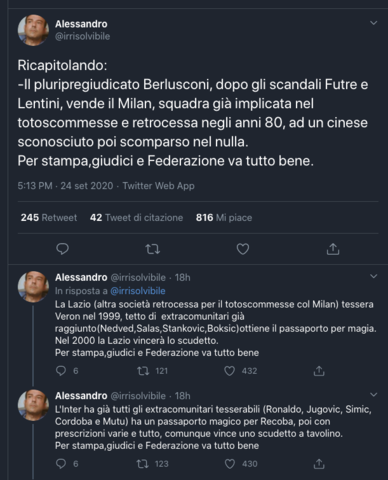388x480 pixels.
Task: Reply to the Lazio tweet with 6 replies
Action: pyautogui.click(x=61, y=371)
